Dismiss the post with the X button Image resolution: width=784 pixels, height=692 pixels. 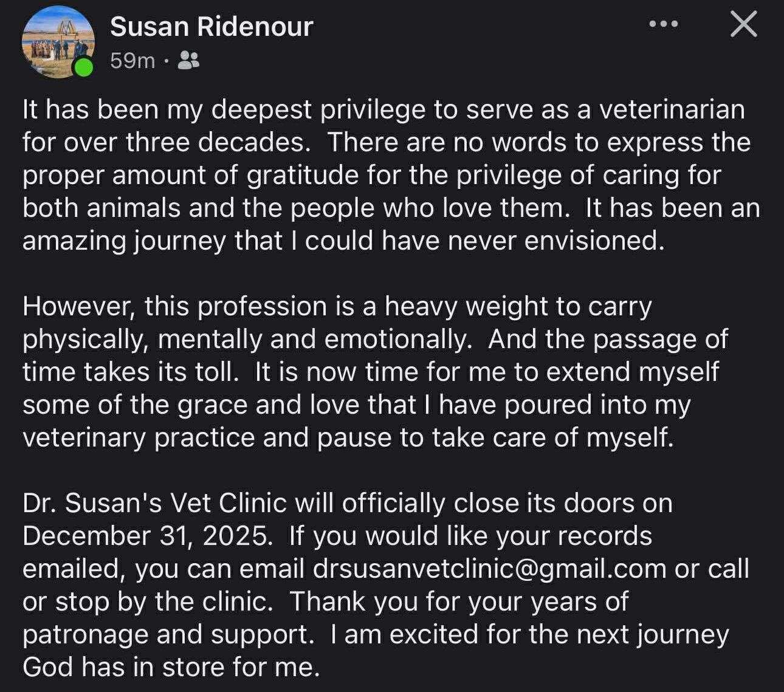[744, 25]
